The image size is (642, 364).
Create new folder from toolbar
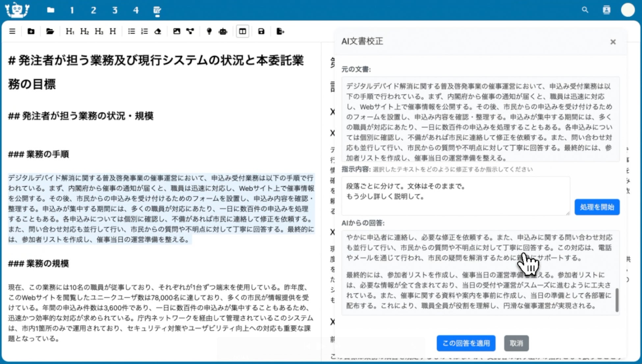(31, 32)
